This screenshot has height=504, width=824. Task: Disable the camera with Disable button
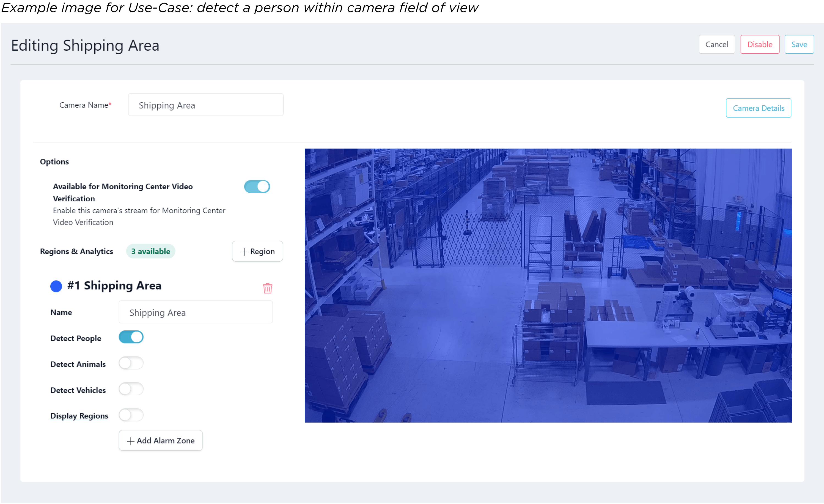pyautogui.click(x=759, y=45)
